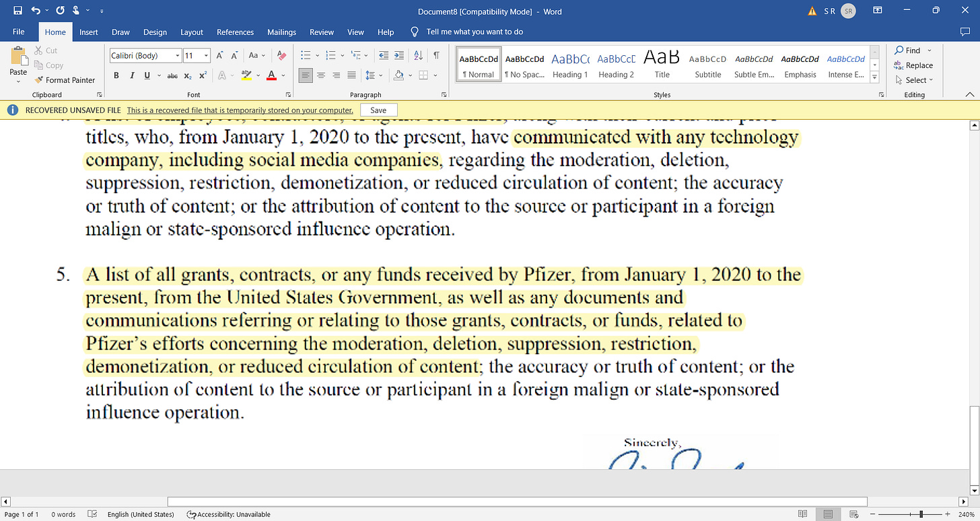Viewport: 980px width, 521px height.
Task: Expand the Styles gallery More arrow
Action: [x=875, y=78]
